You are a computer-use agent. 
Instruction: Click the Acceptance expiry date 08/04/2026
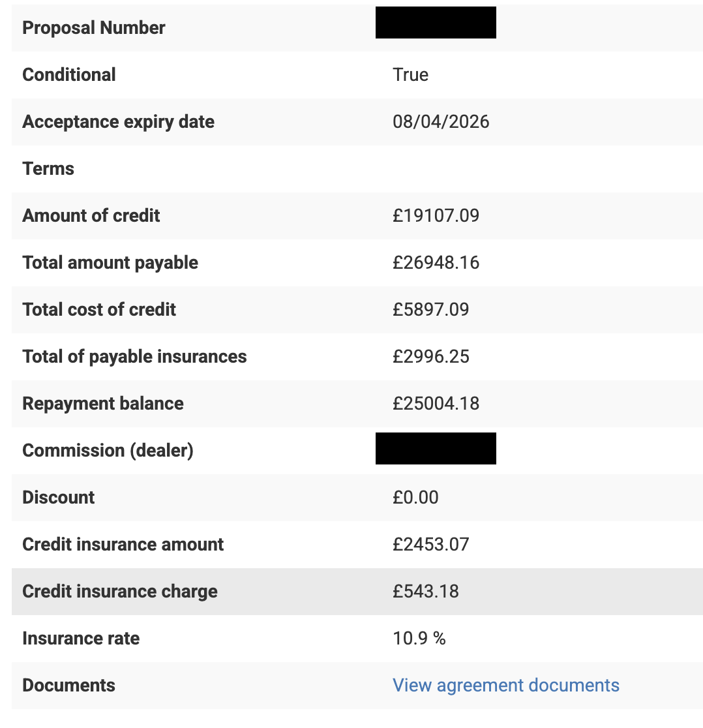click(x=440, y=121)
